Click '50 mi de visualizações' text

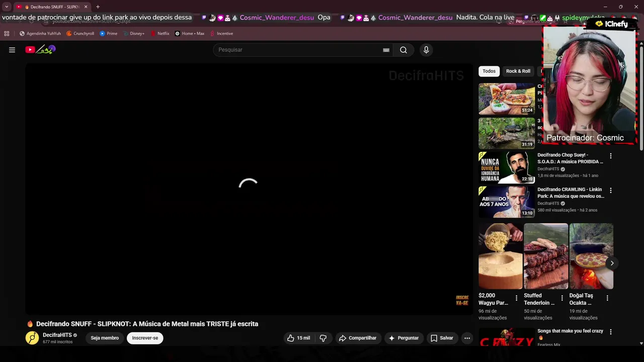click(538, 314)
